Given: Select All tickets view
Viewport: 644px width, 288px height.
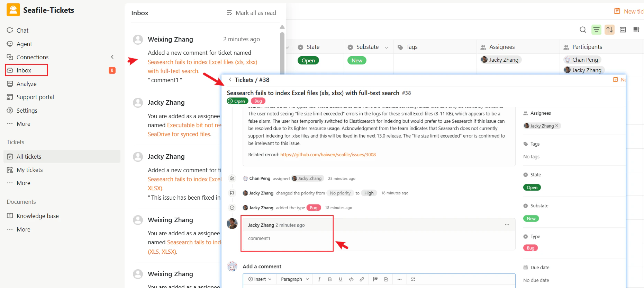Looking at the screenshot, I should coord(62,156).
